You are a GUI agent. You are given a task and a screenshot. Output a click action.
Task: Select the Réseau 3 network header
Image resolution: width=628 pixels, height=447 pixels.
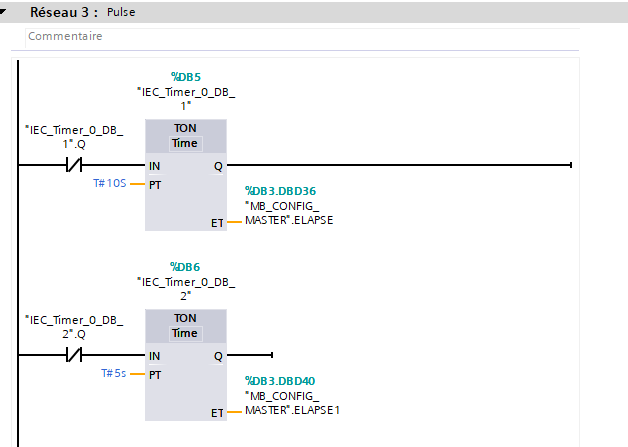pos(64,13)
